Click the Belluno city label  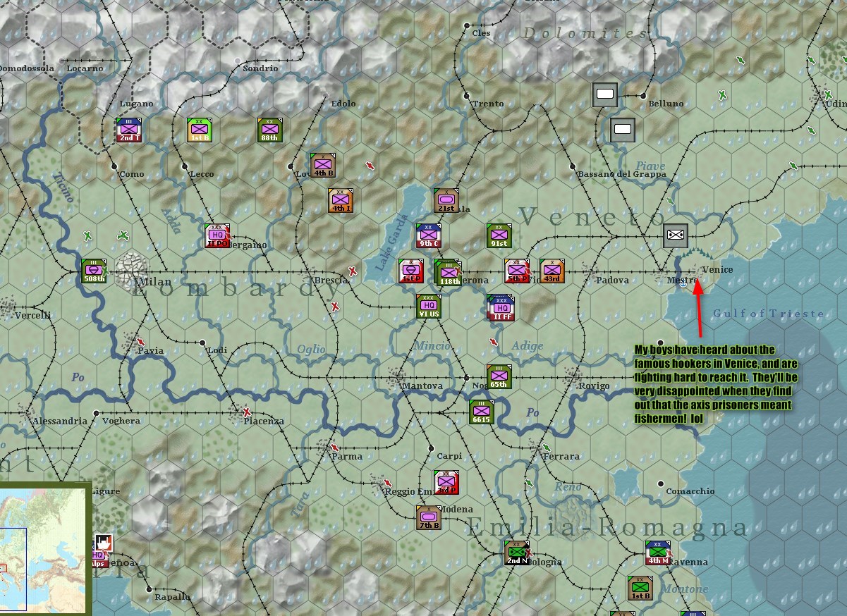click(666, 104)
